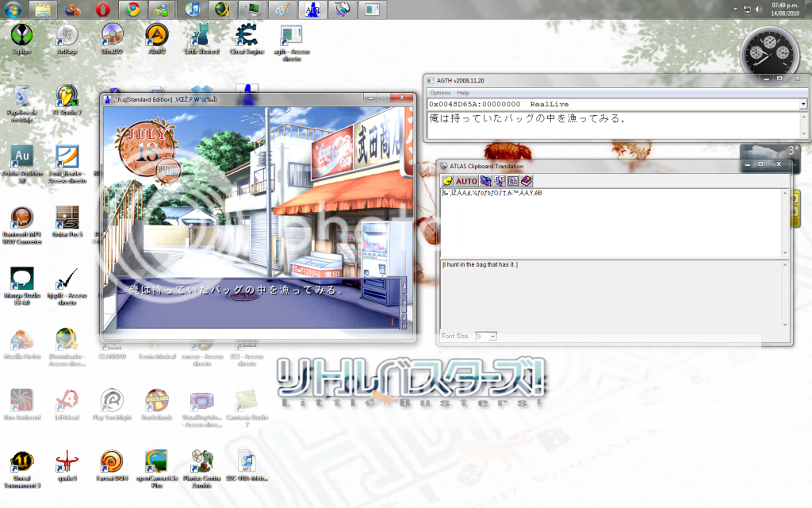
Task: Switch to AGTH taskbar button
Action: point(373,10)
